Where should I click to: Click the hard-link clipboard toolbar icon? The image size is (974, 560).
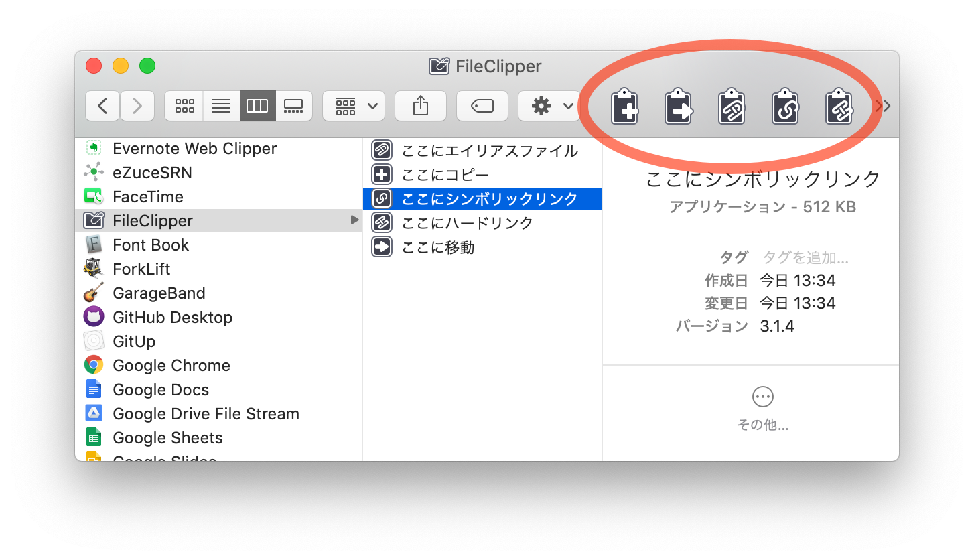point(839,107)
